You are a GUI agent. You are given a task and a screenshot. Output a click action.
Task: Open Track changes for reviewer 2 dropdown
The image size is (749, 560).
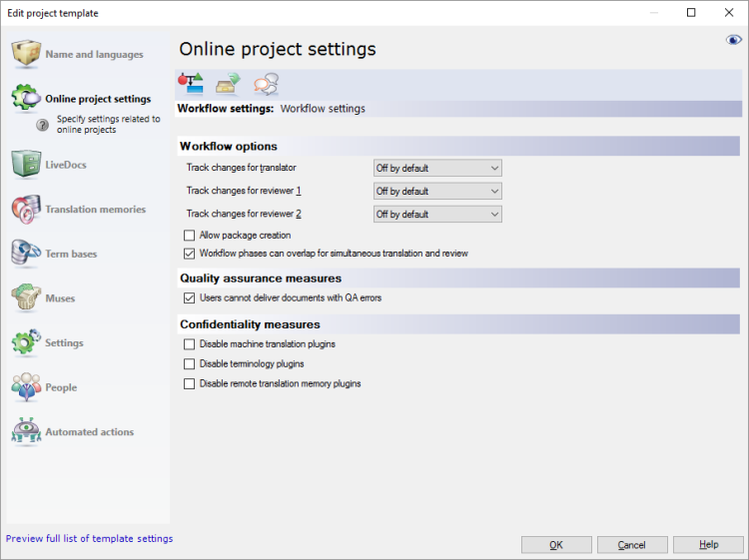pyautogui.click(x=437, y=214)
